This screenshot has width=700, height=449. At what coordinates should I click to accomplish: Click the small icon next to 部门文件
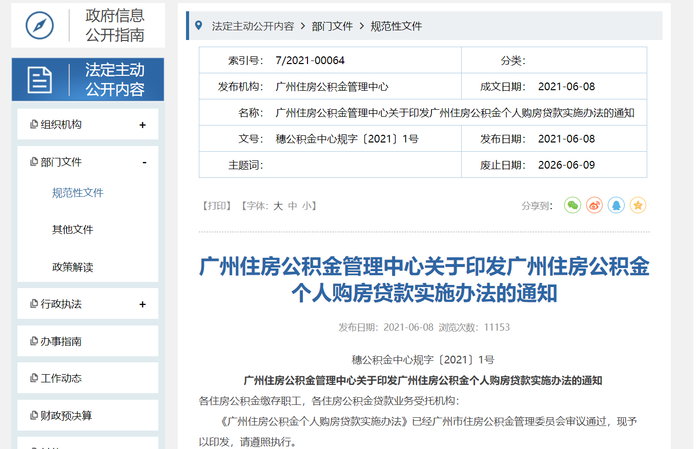pos(33,162)
